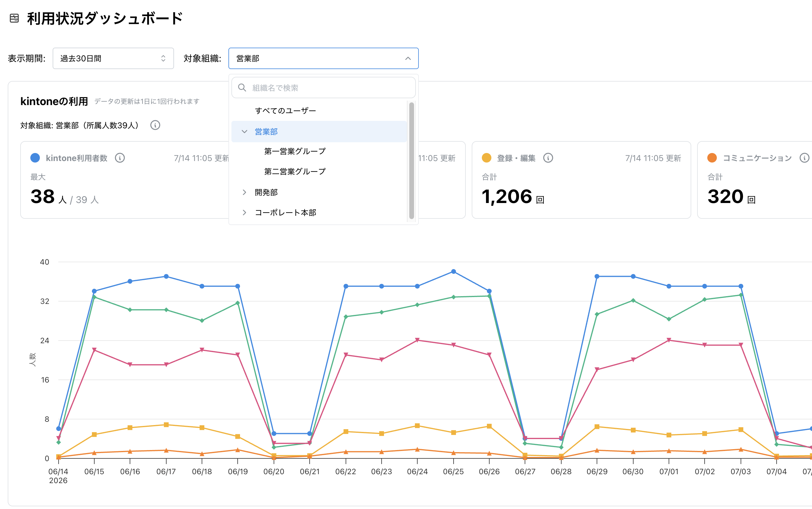Open info tooltip for kintone利用者数

pos(120,158)
